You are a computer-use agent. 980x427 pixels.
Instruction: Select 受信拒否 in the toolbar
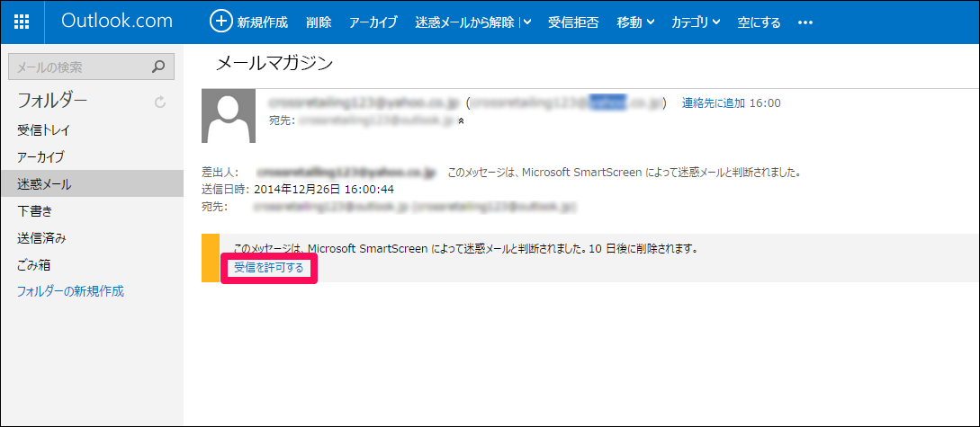click(573, 22)
